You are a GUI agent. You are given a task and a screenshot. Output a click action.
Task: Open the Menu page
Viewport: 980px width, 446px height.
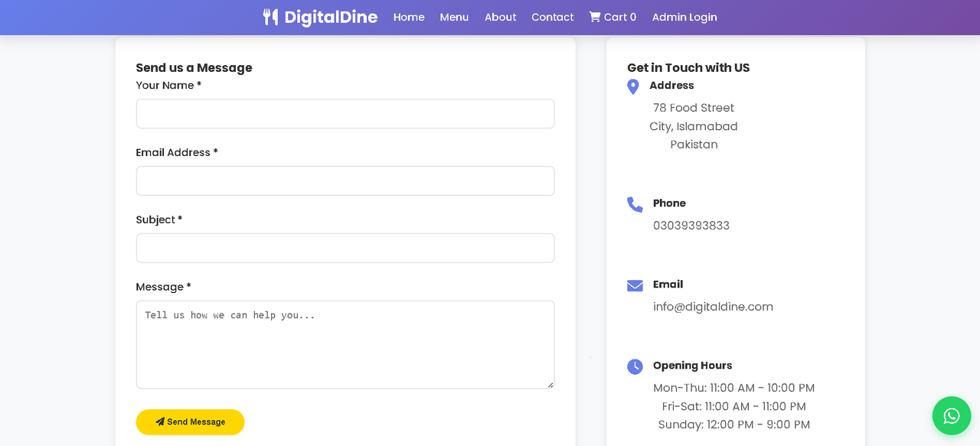coord(454,17)
